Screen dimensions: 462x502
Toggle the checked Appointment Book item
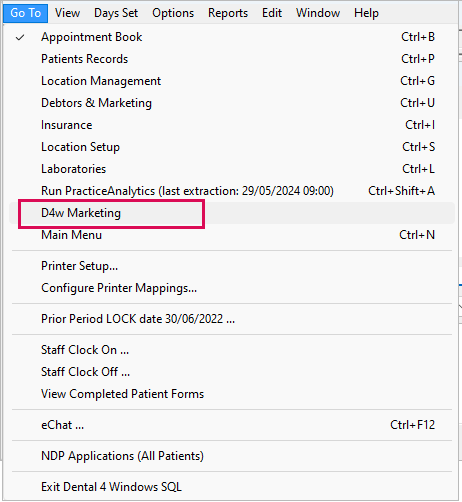tap(232, 37)
